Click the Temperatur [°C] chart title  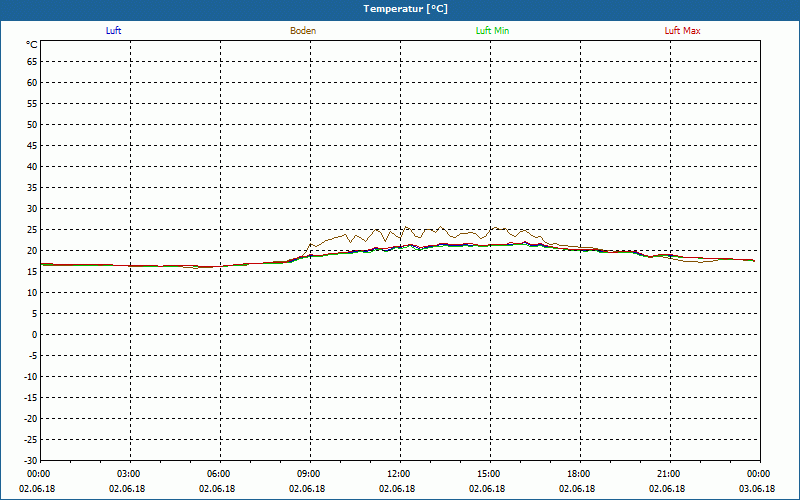tap(406, 9)
